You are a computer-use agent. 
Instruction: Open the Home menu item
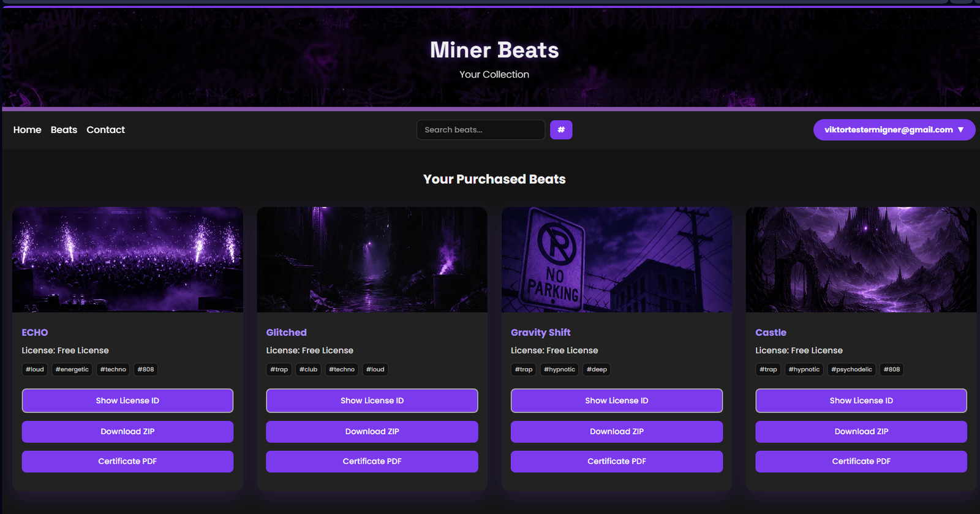27,130
